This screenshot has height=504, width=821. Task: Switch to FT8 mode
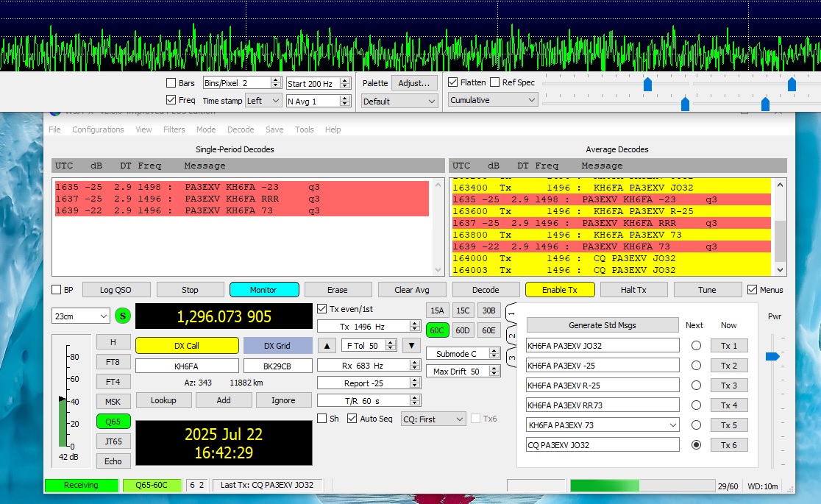(x=113, y=362)
